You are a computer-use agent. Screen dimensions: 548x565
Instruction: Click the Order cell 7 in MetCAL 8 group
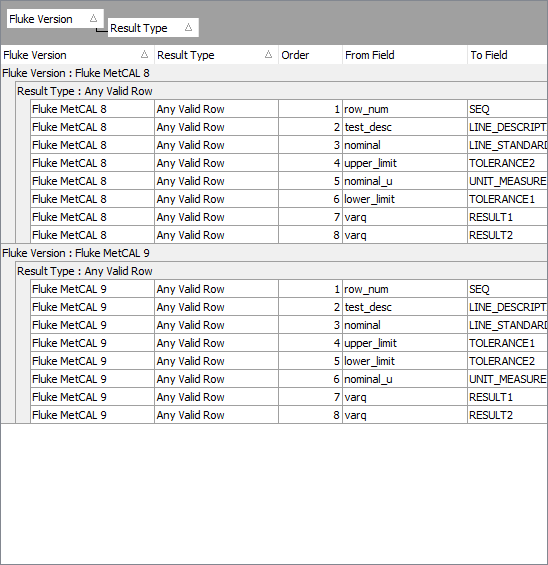(x=310, y=217)
